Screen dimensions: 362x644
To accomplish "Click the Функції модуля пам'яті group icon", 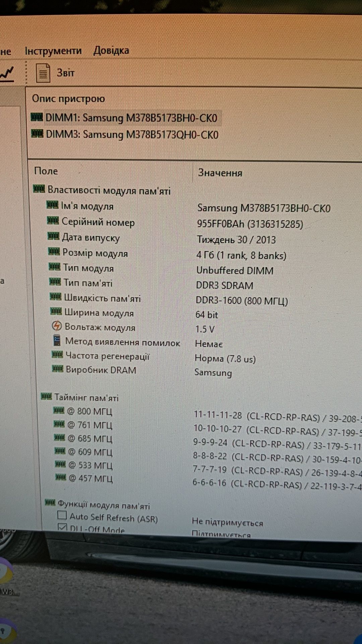I will pos(50,502).
